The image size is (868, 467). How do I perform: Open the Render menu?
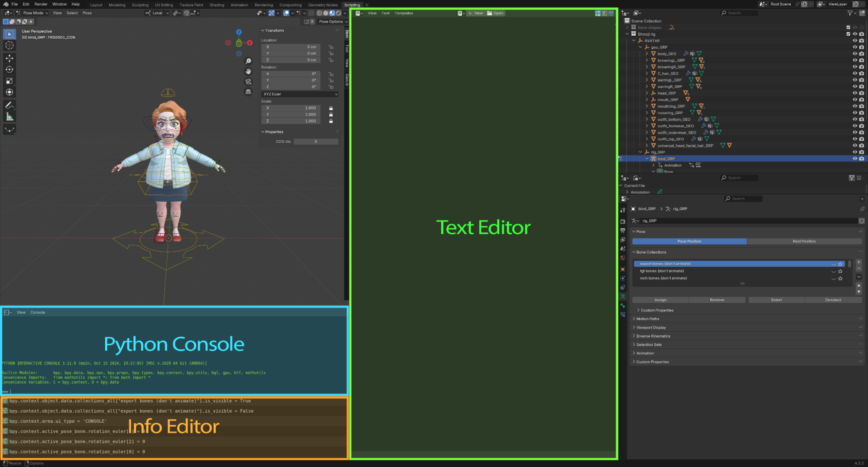click(x=41, y=4)
